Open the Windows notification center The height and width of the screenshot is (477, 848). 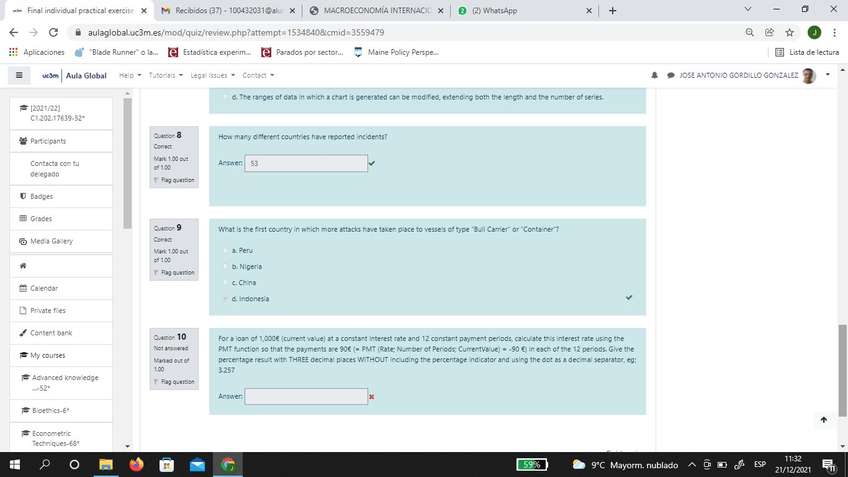click(829, 465)
